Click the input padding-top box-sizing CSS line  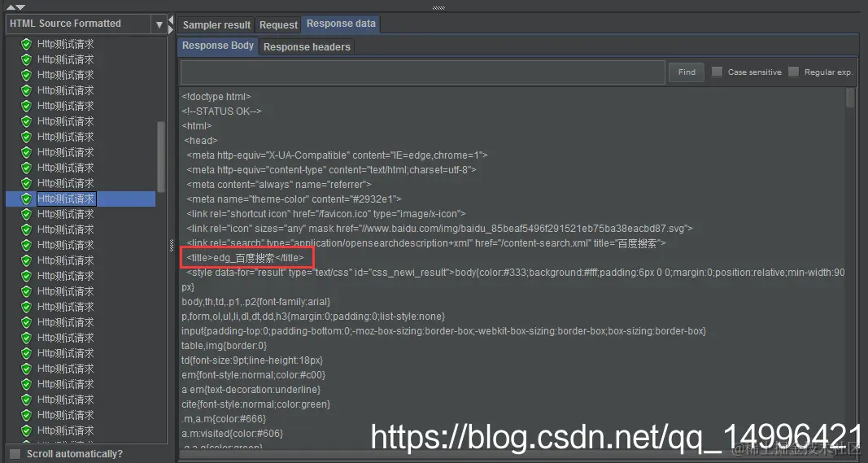pyautogui.click(x=443, y=331)
